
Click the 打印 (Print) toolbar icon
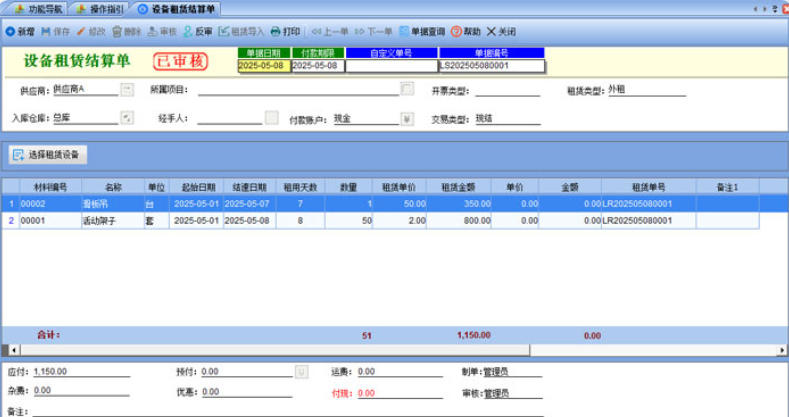point(285,32)
